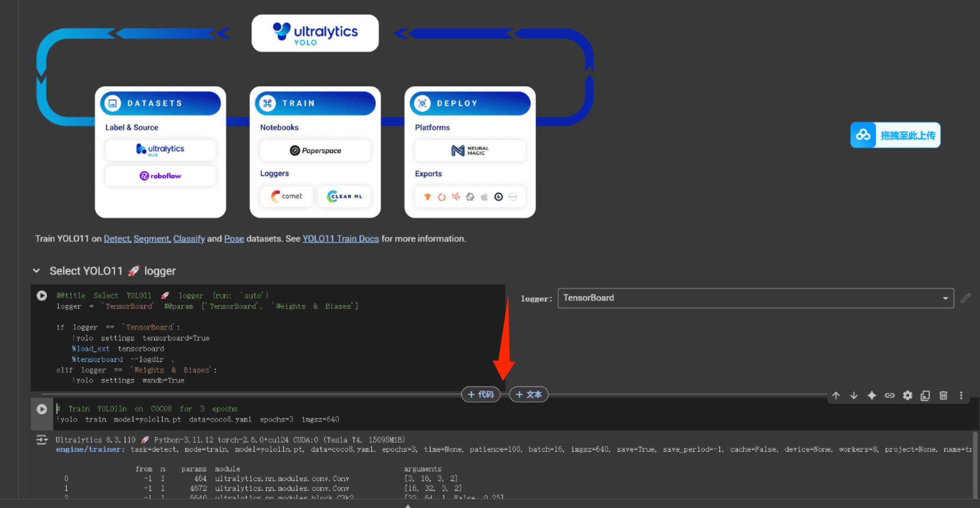The image size is (980, 508).
Task: Toggle output view icon of training cell
Action: coord(41,440)
